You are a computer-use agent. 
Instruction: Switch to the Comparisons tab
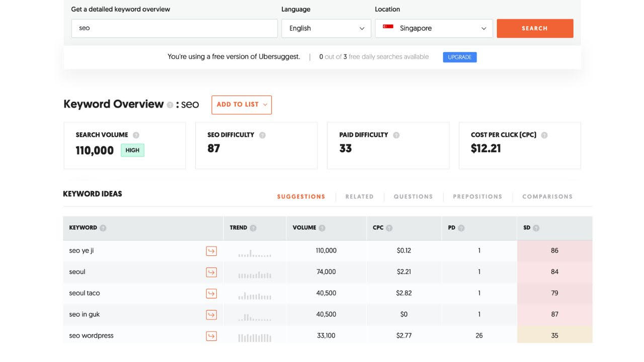(547, 197)
